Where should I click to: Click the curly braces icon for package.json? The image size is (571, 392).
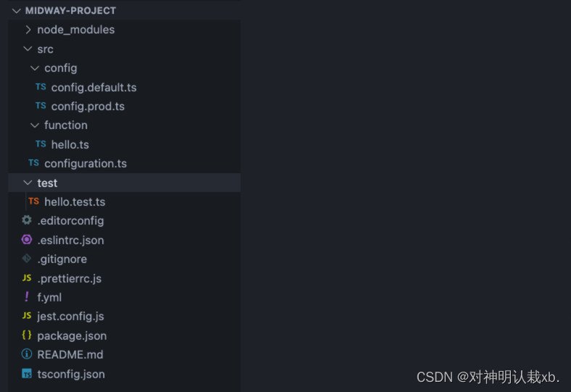pos(27,335)
